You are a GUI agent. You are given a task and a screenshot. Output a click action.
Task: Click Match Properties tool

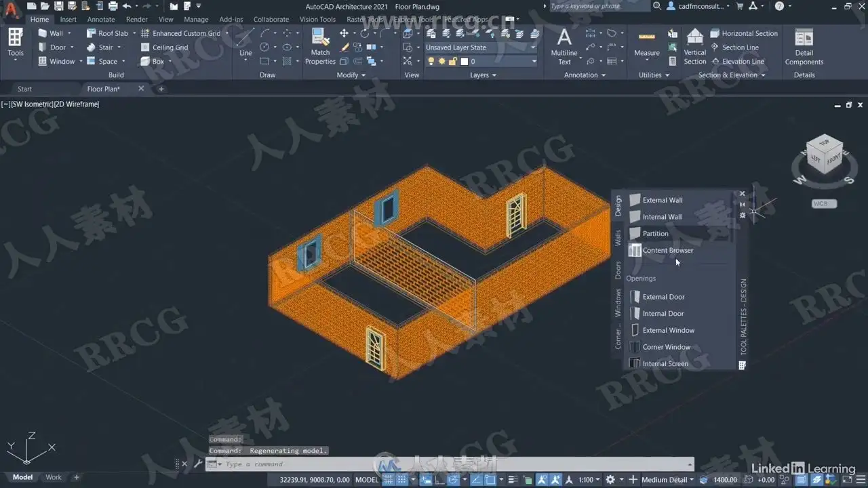pyautogui.click(x=320, y=47)
